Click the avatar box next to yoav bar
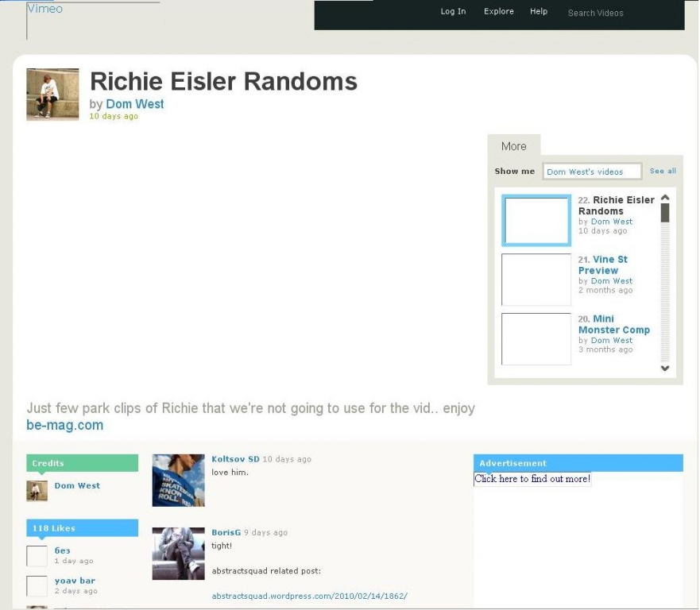Viewport: 700px width, 610px height. (37, 586)
